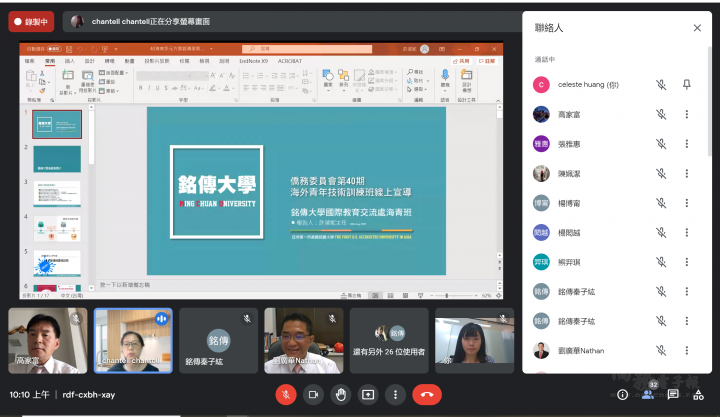This screenshot has height=417, width=720.
Task: Click the 註解 comments button in PowerPoint
Action: click(487, 61)
